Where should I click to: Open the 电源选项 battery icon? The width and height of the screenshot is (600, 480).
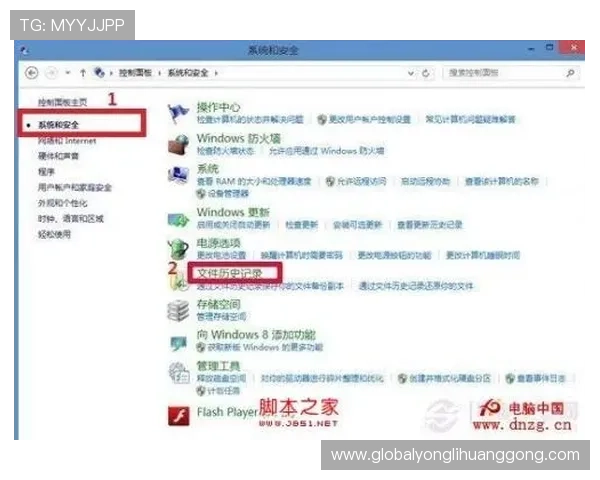pos(178,249)
